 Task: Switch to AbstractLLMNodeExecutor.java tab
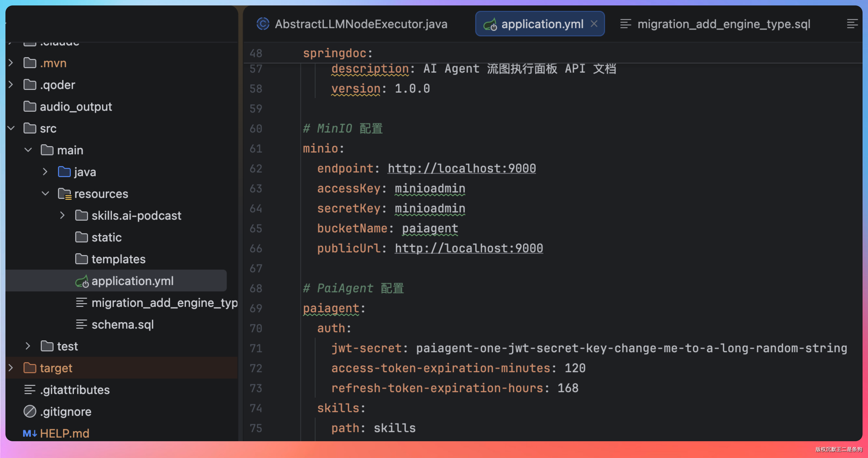(361, 24)
